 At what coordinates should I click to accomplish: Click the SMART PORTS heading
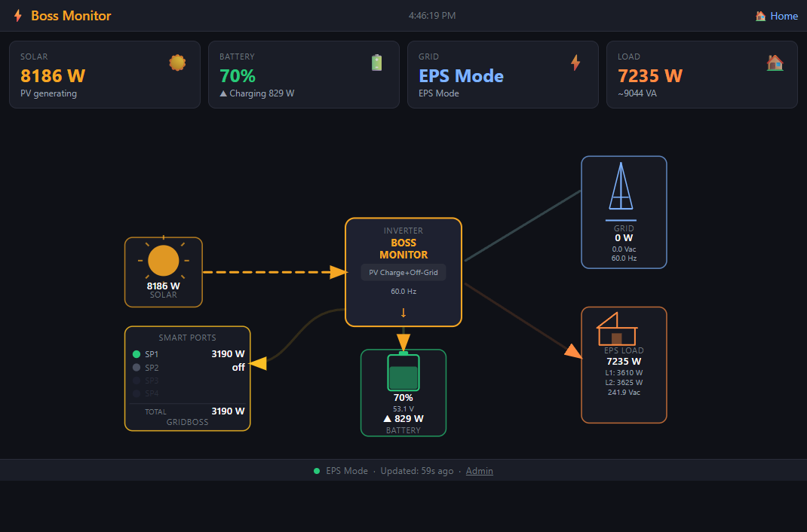pyautogui.click(x=187, y=338)
